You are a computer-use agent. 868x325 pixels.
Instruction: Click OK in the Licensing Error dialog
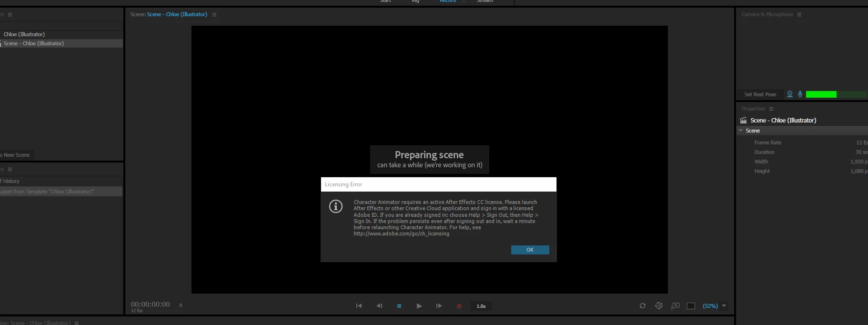(530, 250)
